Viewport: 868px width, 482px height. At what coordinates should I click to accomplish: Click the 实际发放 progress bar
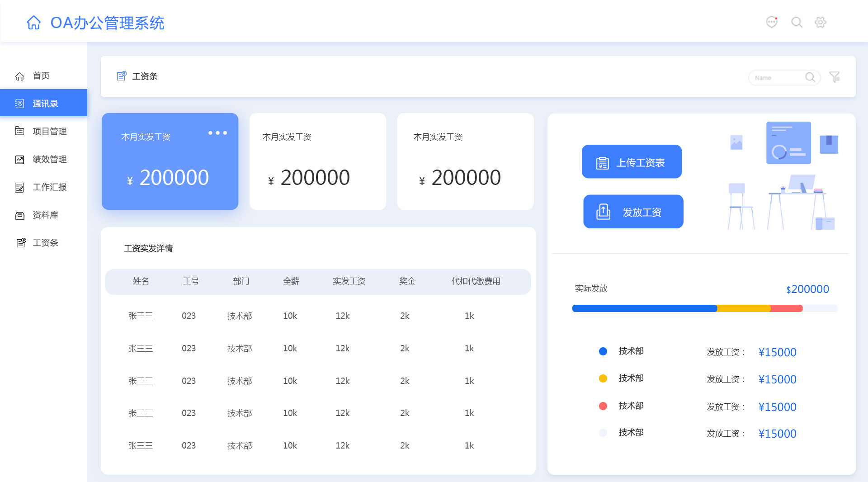[704, 308]
